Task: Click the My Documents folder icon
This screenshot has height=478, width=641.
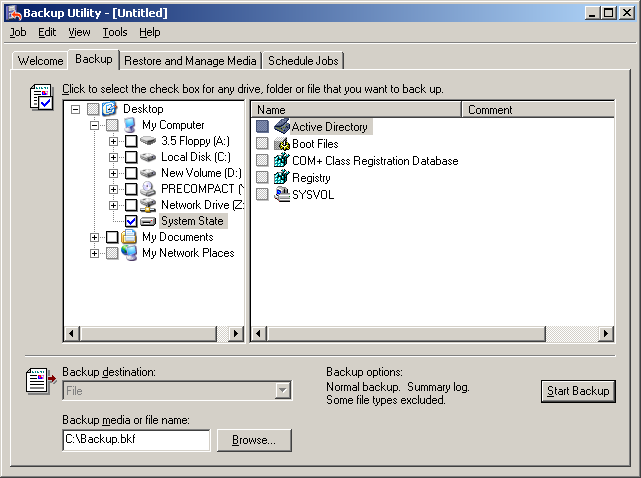Action: (129, 237)
